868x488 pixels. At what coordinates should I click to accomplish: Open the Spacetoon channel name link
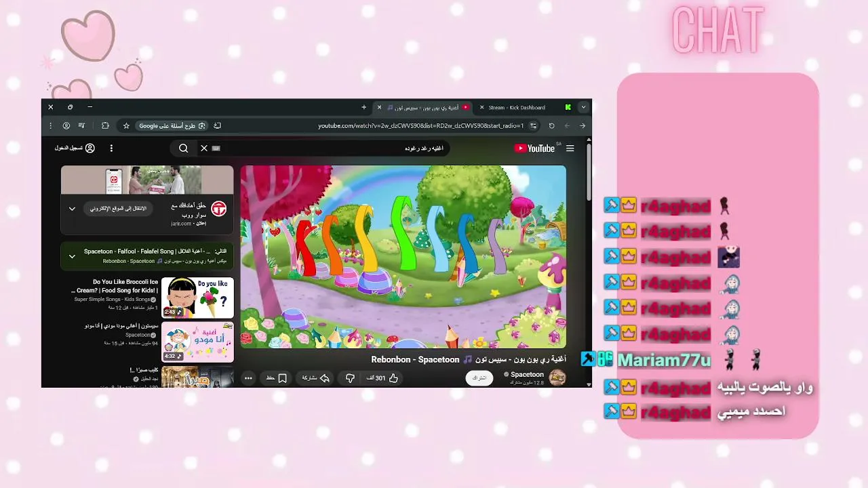pyautogui.click(x=527, y=374)
